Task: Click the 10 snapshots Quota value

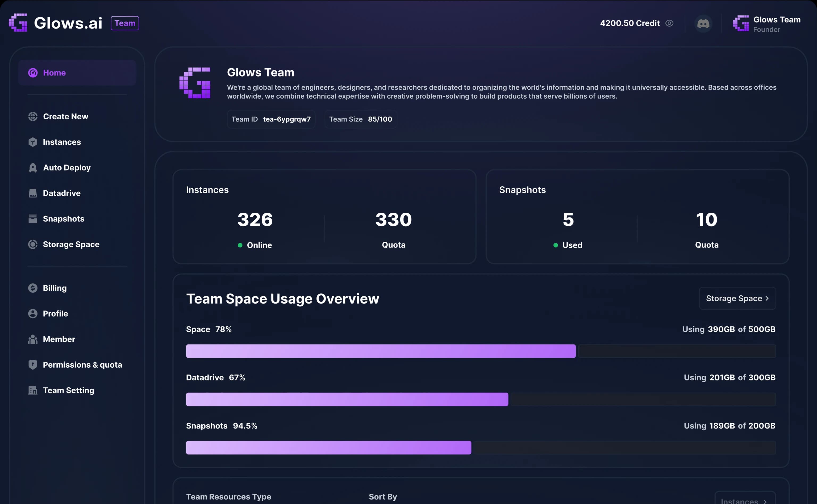Action: pos(707,220)
